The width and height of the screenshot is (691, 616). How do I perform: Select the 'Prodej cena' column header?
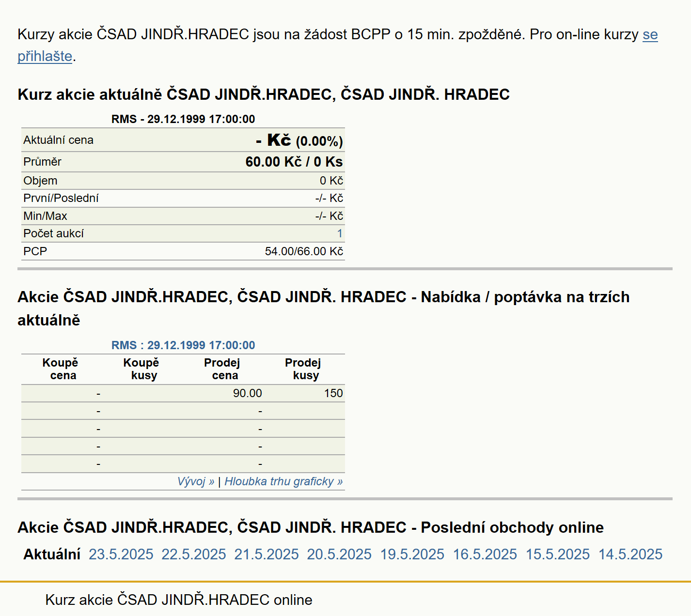[222, 369]
